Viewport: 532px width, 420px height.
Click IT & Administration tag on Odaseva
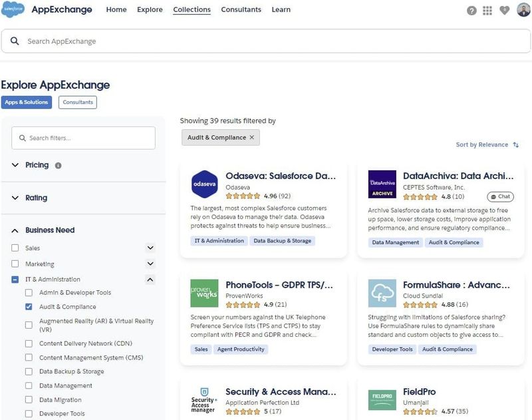tap(219, 241)
